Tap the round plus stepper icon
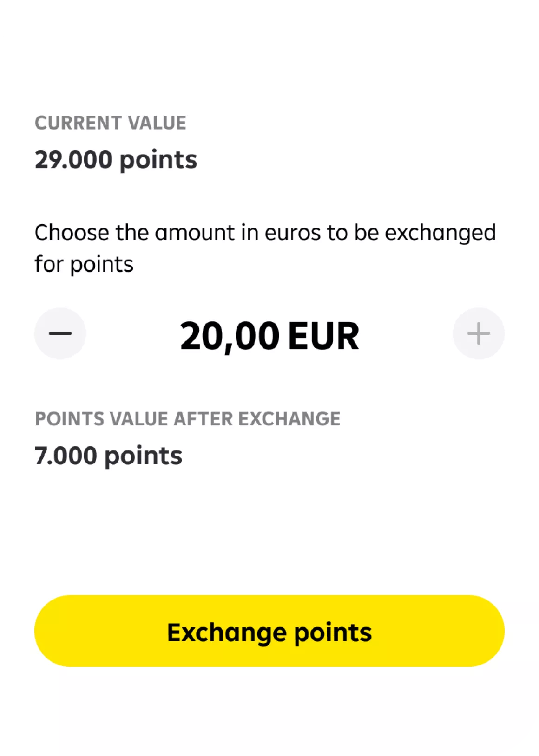Screen dimensions: 539x756 pos(478,333)
